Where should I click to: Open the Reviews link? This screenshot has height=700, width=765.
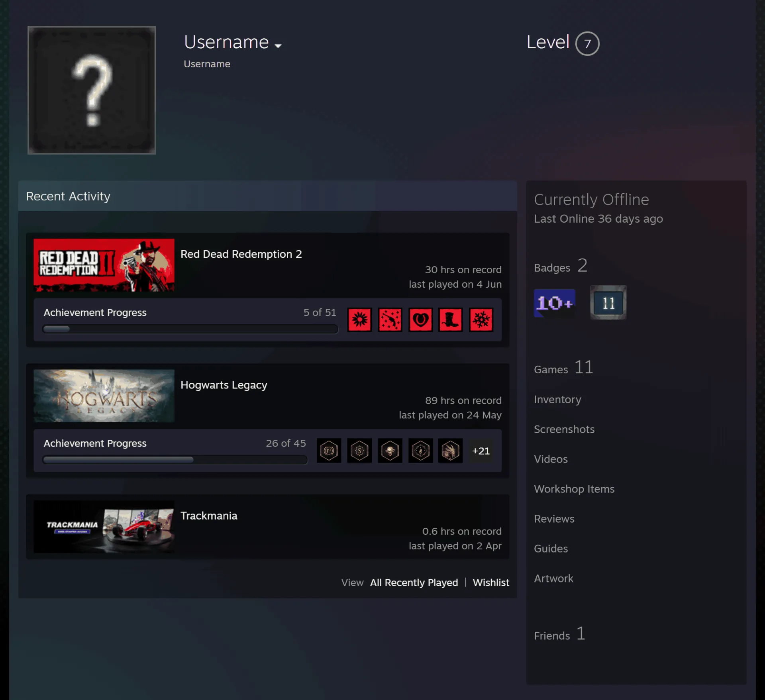click(554, 519)
